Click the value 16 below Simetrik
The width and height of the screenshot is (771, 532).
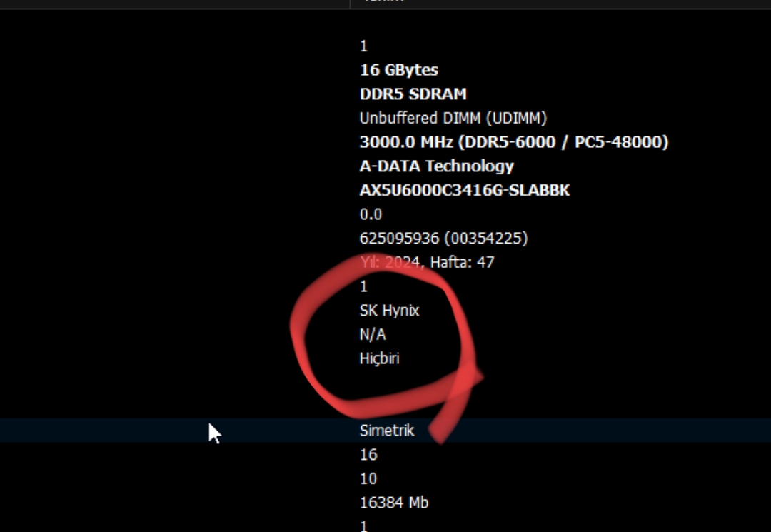(368, 455)
